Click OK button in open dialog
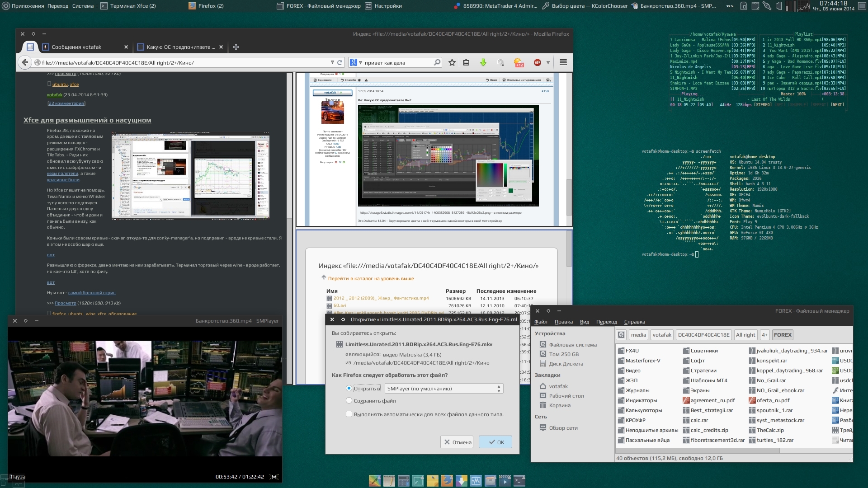868x488 pixels. tap(495, 442)
